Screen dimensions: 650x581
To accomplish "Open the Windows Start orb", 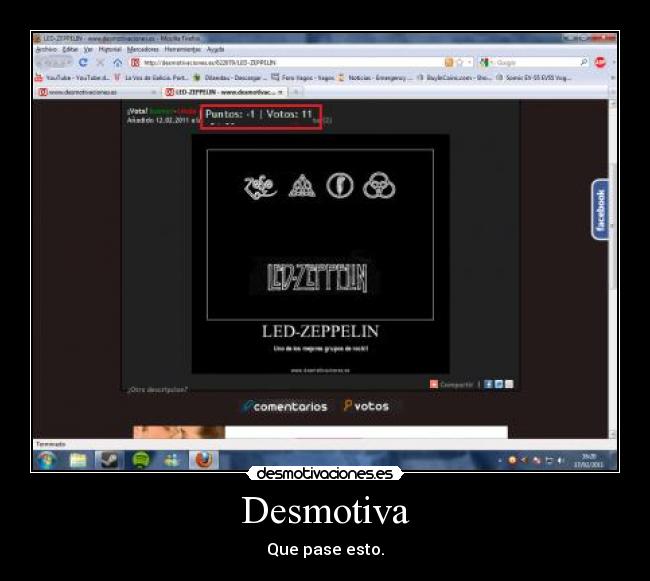I will [x=46, y=460].
